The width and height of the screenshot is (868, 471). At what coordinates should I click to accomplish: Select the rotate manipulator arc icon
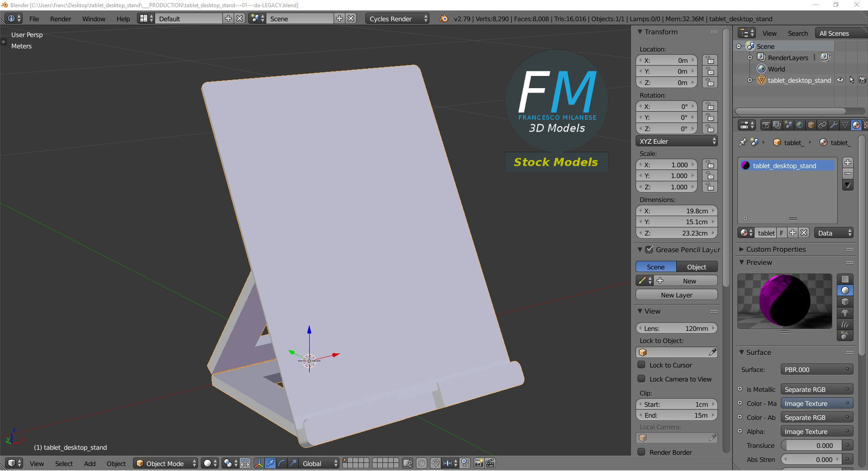pyautogui.click(x=282, y=463)
